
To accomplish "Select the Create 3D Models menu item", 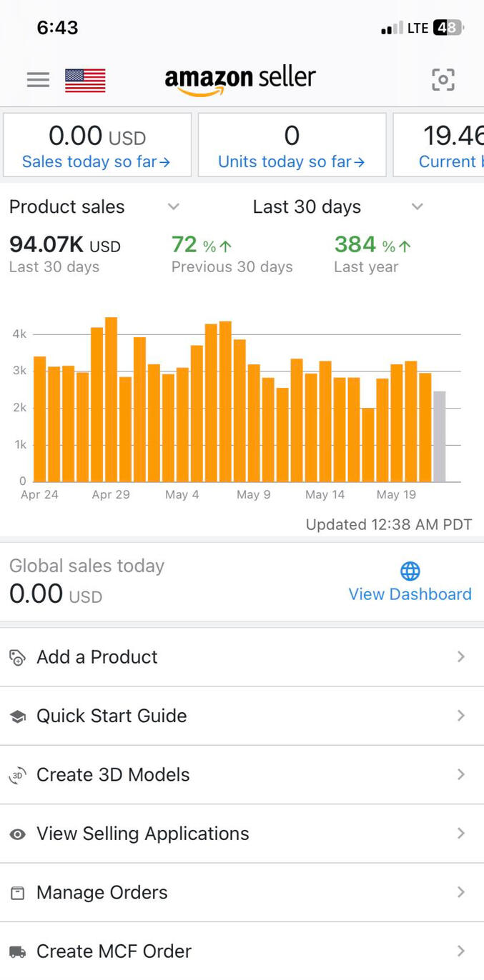I will (x=113, y=775).
